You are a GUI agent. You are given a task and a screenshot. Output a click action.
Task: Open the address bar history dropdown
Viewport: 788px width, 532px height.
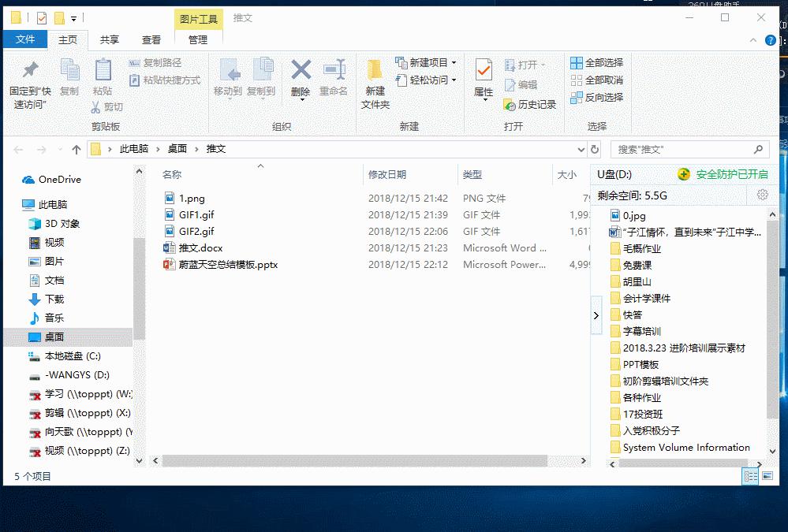click(582, 149)
